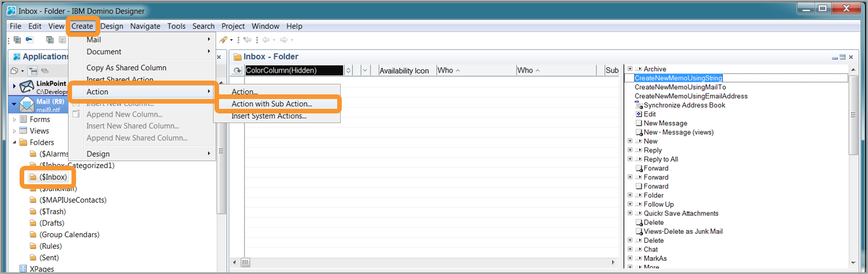Select the ($MAPIUseContacts) folder
The height and width of the screenshot is (274, 868).
(x=73, y=200)
